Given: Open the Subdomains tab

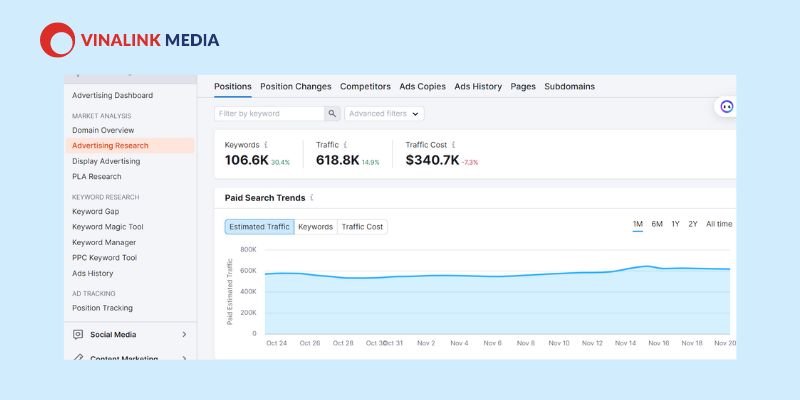Looking at the screenshot, I should tap(569, 87).
